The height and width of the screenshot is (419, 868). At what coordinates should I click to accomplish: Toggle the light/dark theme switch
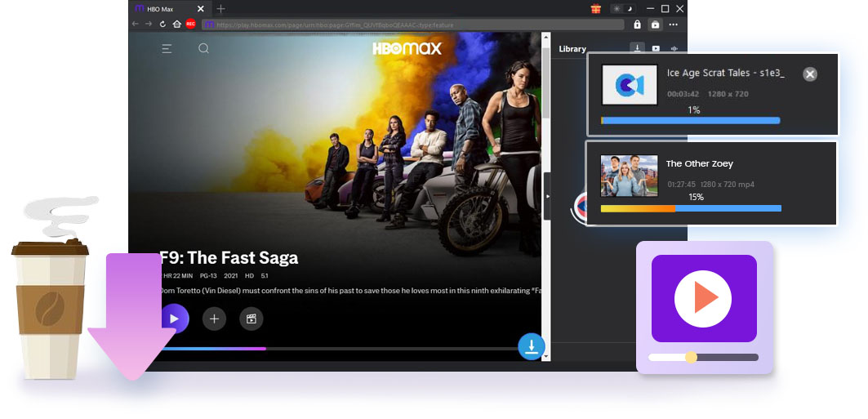click(623, 9)
